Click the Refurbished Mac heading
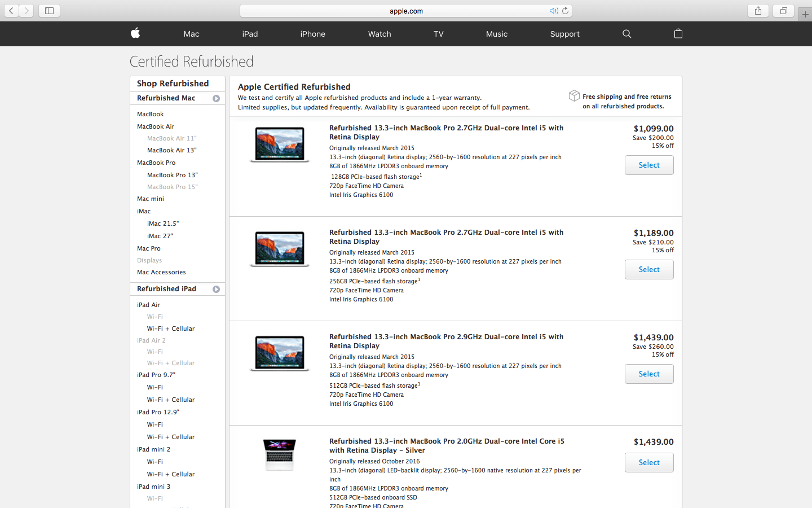812x508 pixels. point(166,98)
